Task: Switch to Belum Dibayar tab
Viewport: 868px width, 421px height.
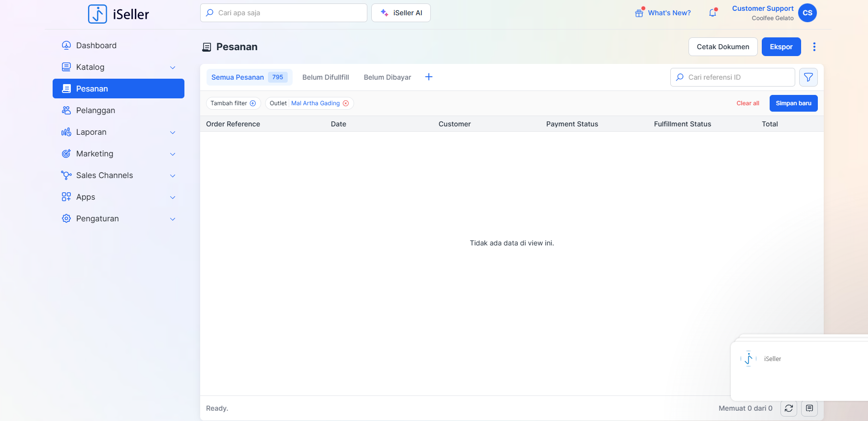Action: click(x=387, y=77)
